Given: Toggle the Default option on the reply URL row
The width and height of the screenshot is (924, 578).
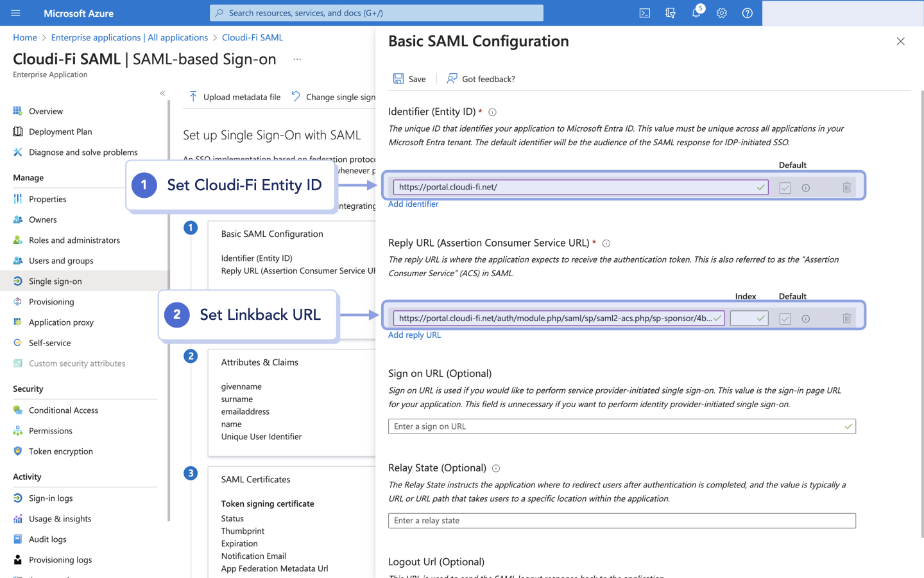Looking at the screenshot, I should (785, 318).
